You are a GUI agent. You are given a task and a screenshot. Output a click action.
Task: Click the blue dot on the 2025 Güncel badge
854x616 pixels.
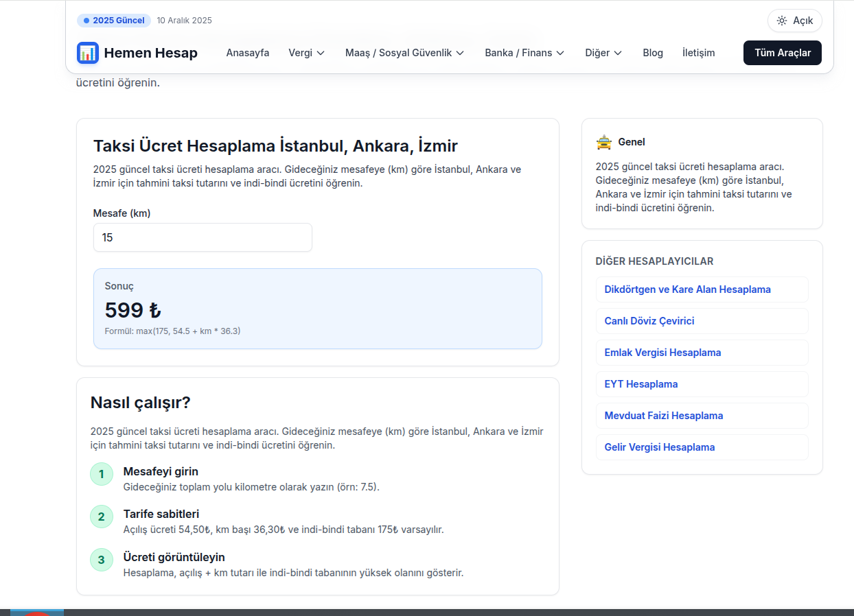point(85,21)
